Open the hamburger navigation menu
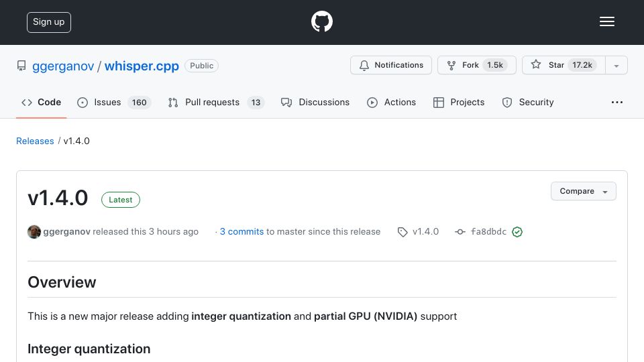The height and width of the screenshot is (362, 644). click(x=606, y=21)
